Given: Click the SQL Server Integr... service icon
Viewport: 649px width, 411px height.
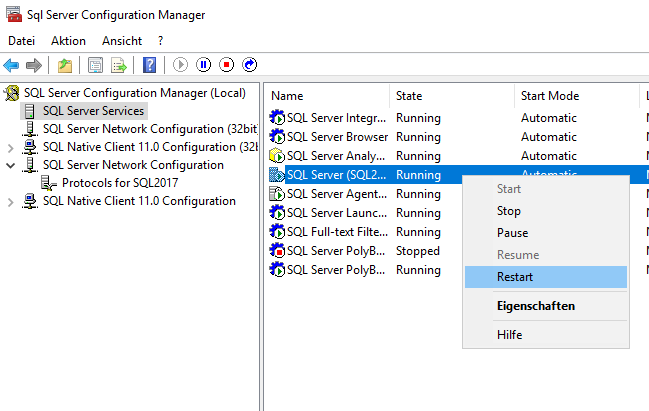Looking at the screenshot, I should tap(277, 118).
